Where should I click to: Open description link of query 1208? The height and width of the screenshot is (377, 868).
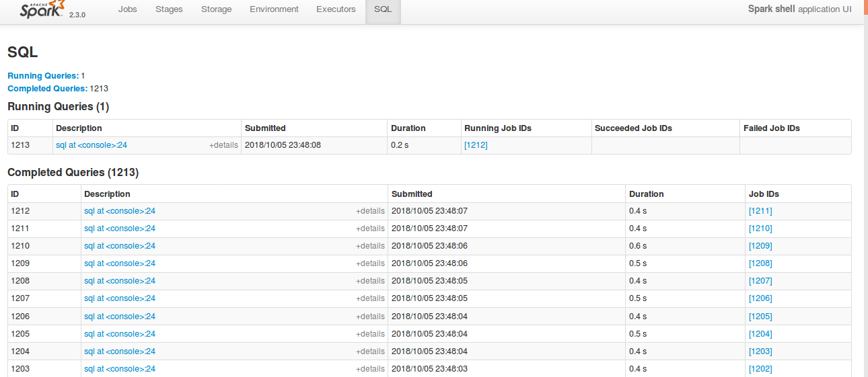point(120,281)
